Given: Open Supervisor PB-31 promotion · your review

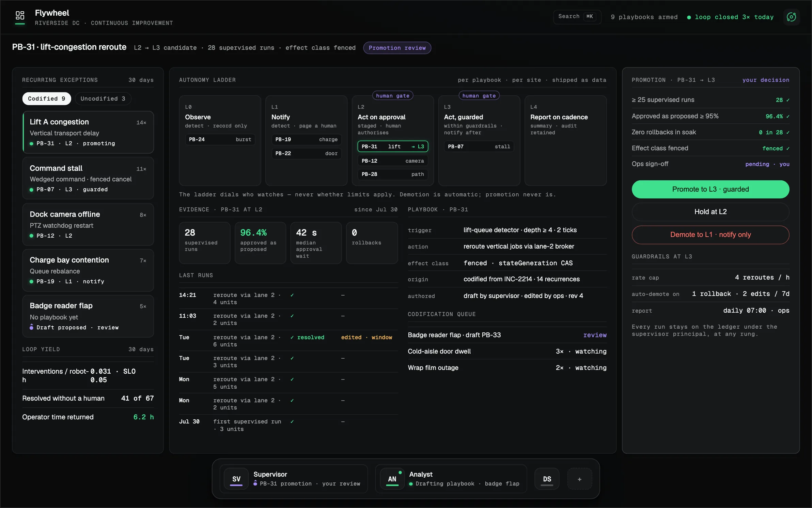Looking at the screenshot, I should click(294, 479).
